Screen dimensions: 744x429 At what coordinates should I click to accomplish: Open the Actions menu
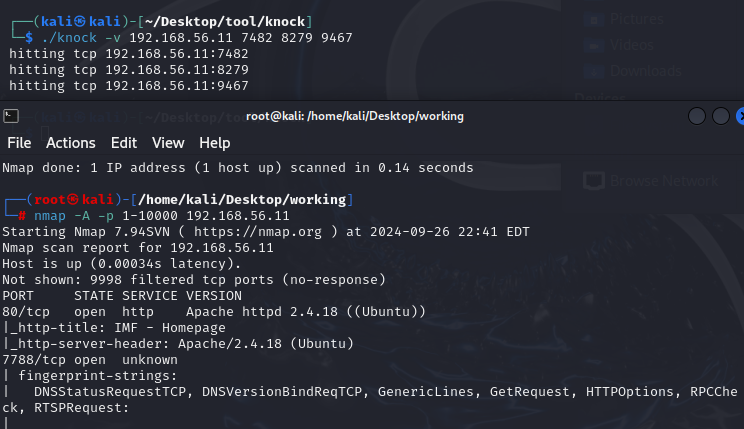click(71, 143)
